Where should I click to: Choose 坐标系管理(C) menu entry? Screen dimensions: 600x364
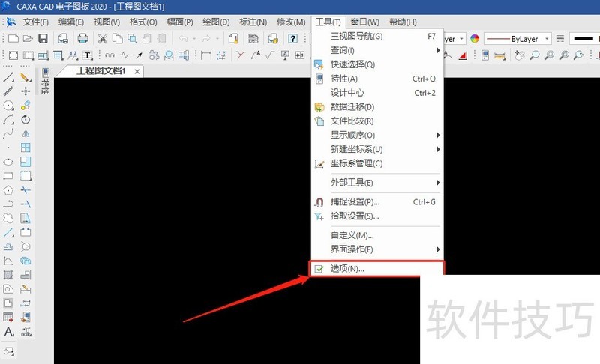click(377, 163)
